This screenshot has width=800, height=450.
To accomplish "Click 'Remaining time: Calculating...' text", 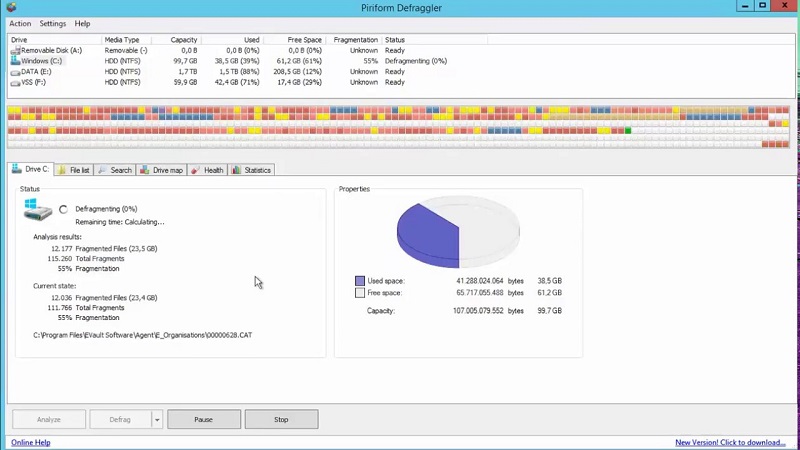I will 120,222.
